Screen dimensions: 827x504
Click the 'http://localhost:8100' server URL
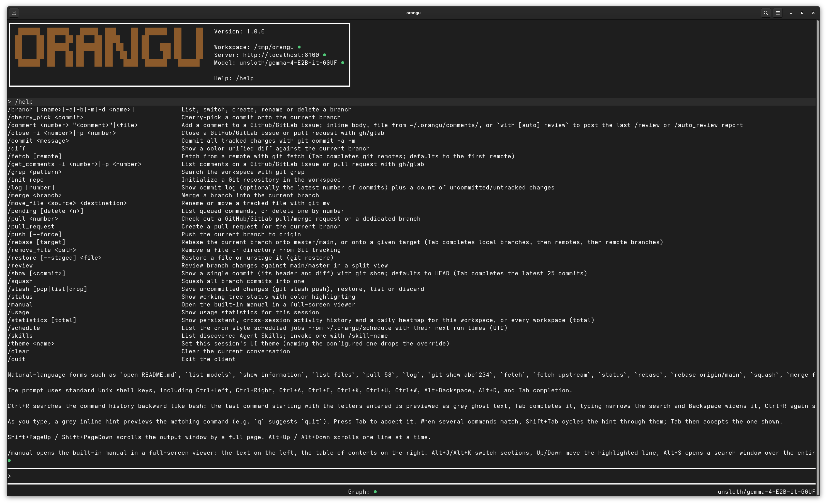click(281, 55)
